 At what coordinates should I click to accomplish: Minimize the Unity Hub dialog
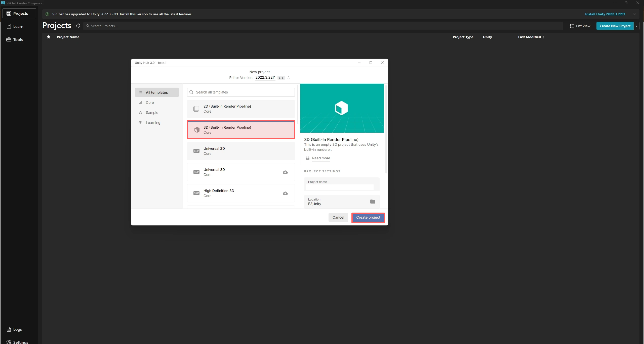359,63
